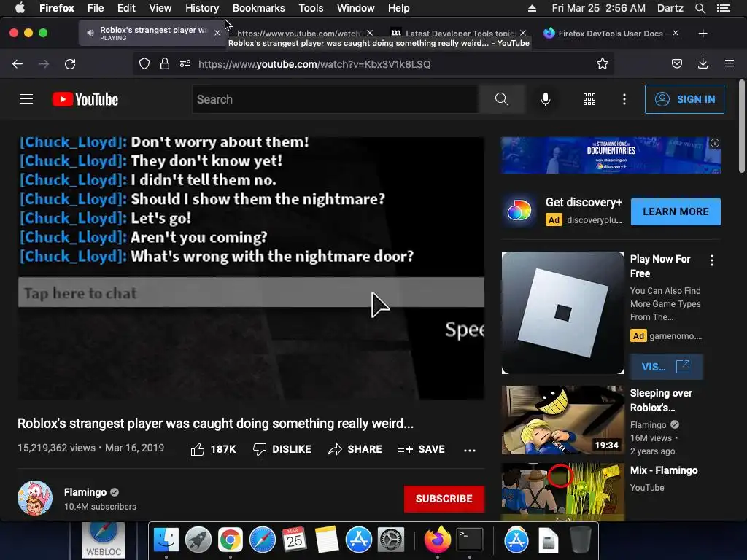Switch to the youtube.com/watch tab
The width and height of the screenshot is (747, 560).
(x=299, y=33)
